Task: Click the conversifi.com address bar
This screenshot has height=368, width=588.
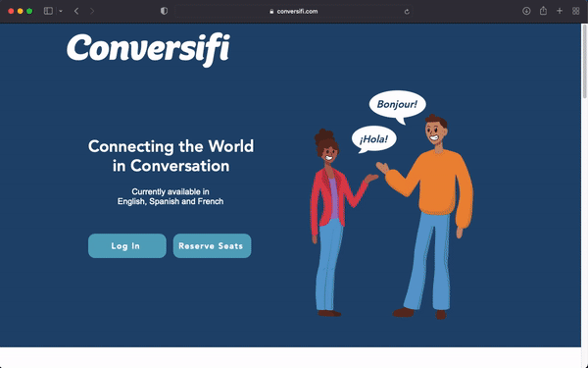Action: point(294,11)
